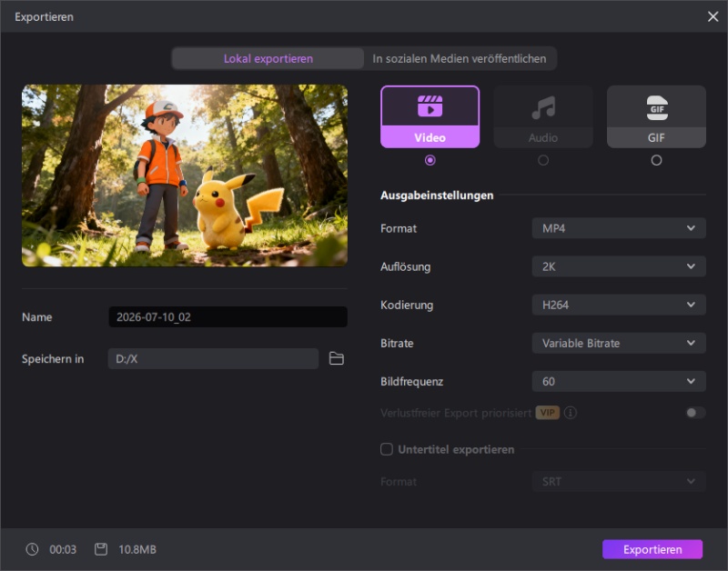This screenshot has width=728, height=571.
Task: Select the Audio export type card
Action: coord(543,117)
